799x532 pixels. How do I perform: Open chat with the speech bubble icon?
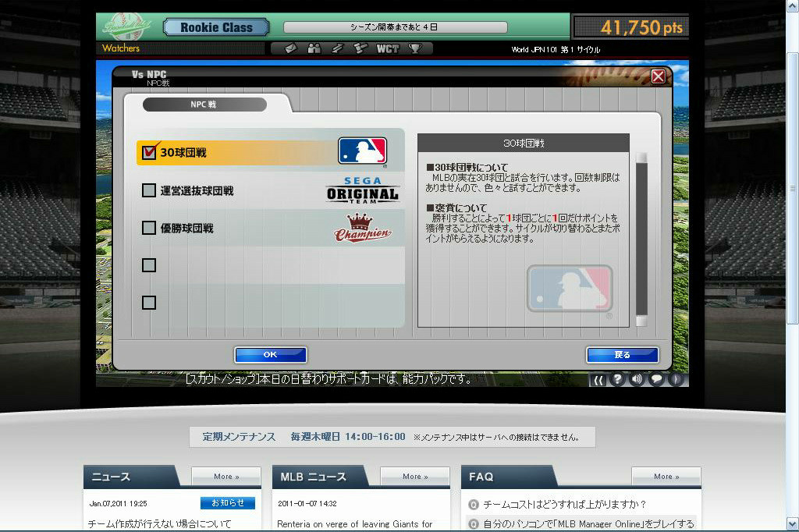coord(656,379)
